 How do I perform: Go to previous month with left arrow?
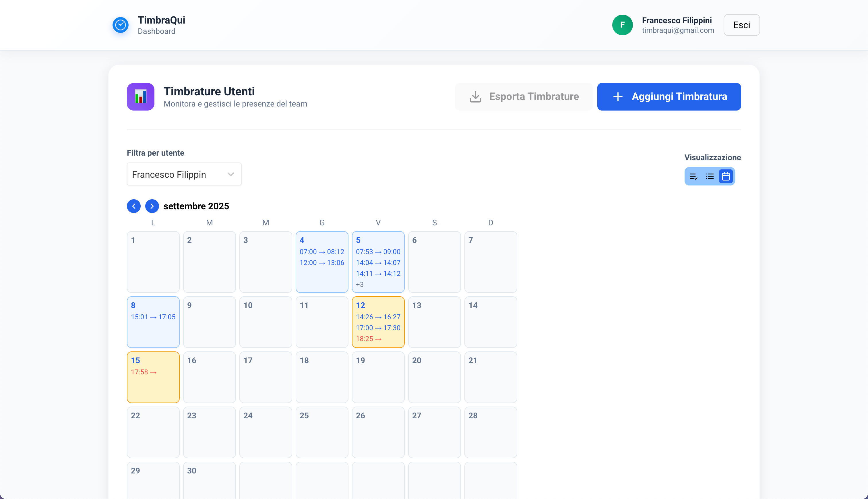[x=133, y=206]
